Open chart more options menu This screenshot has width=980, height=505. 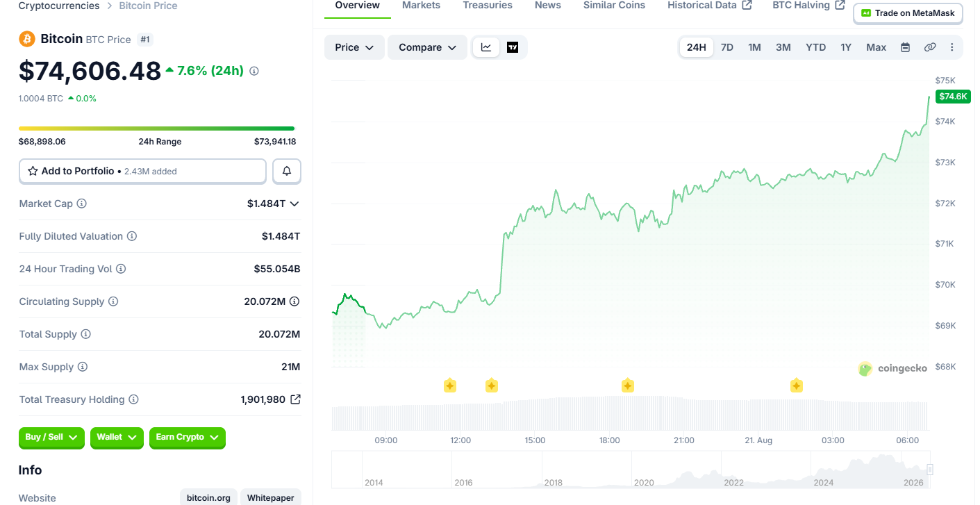pyautogui.click(x=952, y=47)
